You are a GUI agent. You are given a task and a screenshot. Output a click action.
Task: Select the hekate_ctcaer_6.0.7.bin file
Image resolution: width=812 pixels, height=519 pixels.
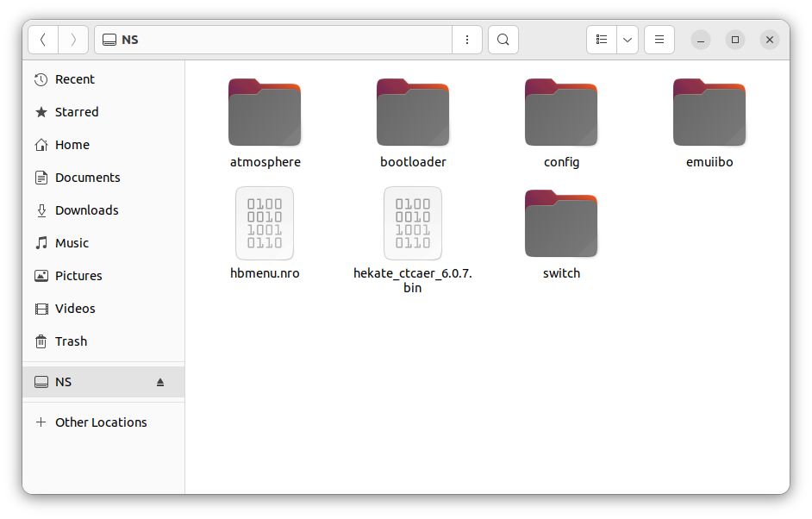coord(412,223)
